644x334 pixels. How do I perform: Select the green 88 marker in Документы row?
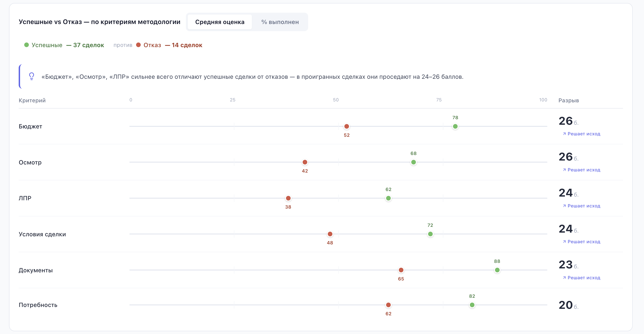497,270
